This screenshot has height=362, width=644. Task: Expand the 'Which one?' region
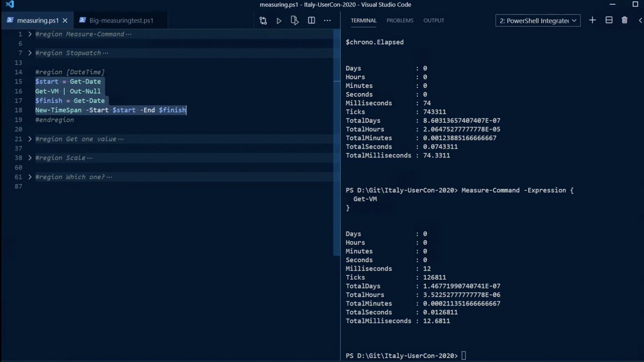pos(30,176)
